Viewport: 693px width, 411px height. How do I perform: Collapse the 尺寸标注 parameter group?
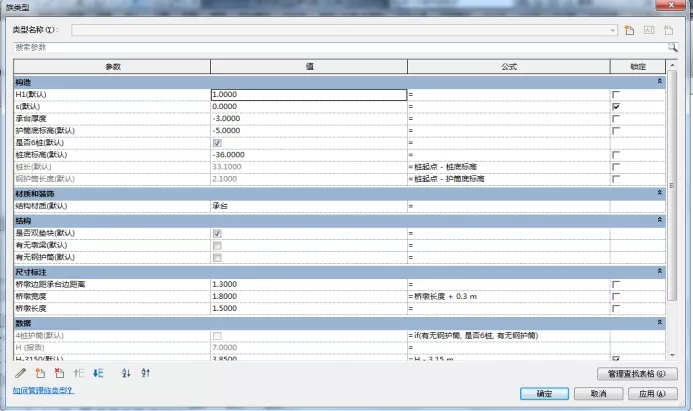coord(659,271)
